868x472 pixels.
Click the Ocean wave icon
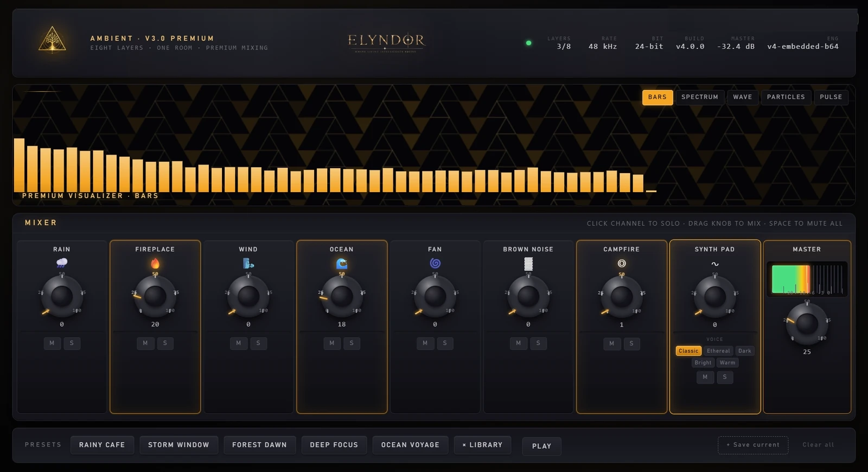342,263
